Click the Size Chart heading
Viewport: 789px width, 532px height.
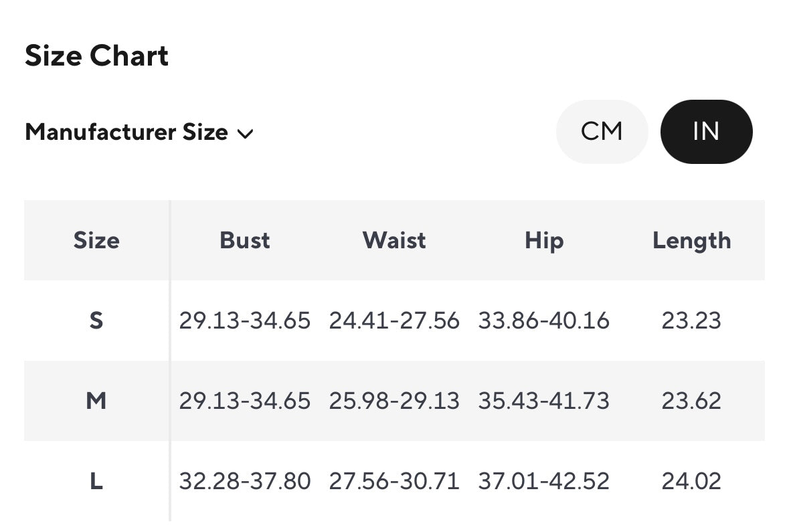(x=96, y=56)
